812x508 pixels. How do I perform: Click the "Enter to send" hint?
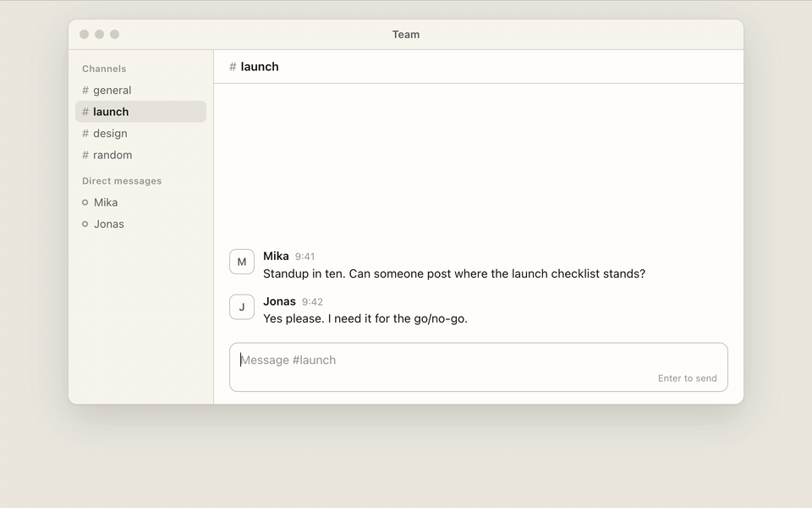687,378
